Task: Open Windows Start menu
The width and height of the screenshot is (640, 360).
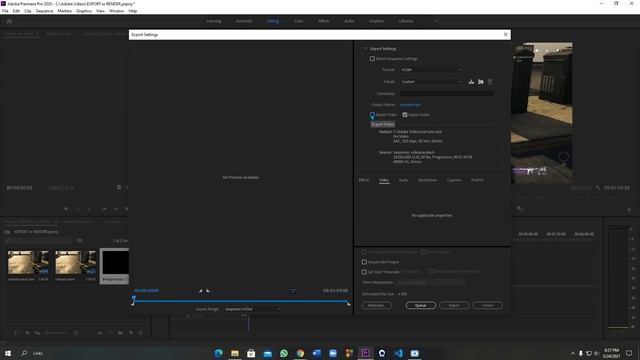Action: click(8, 353)
